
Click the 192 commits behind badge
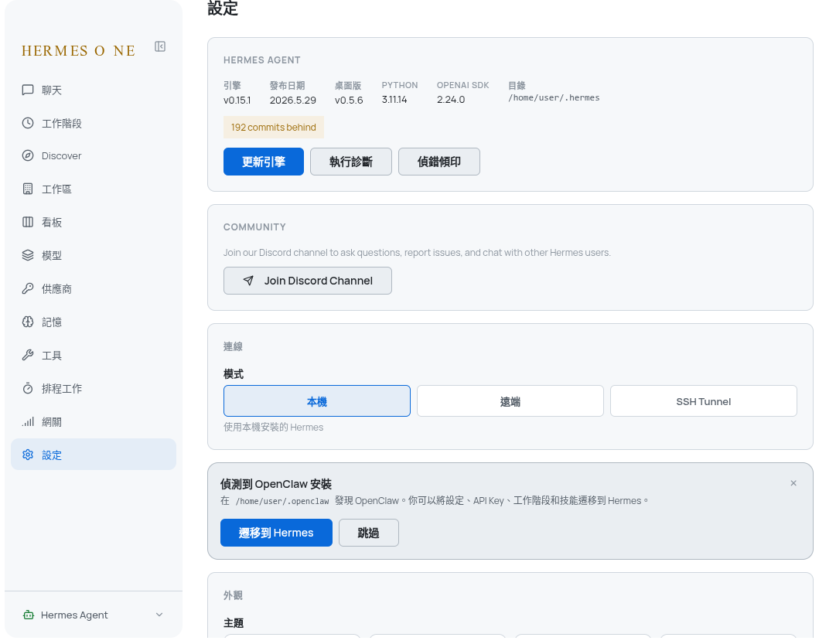pyautogui.click(x=274, y=128)
